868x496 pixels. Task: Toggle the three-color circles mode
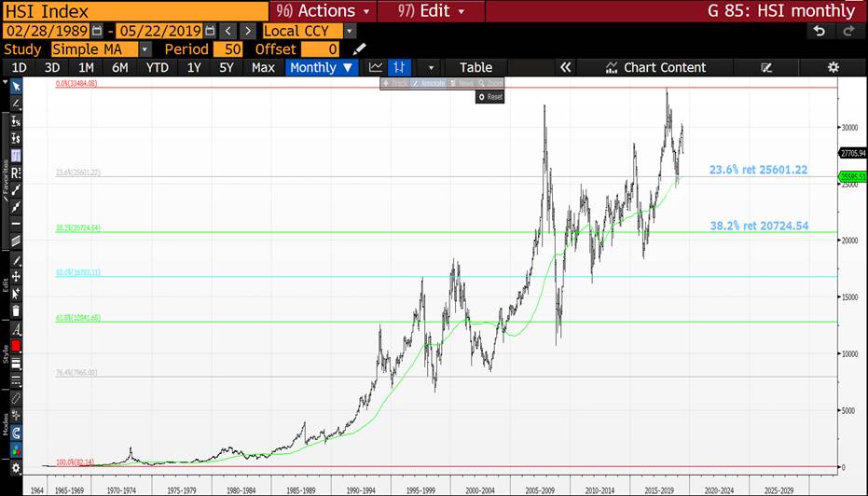click(x=16, y=450)
